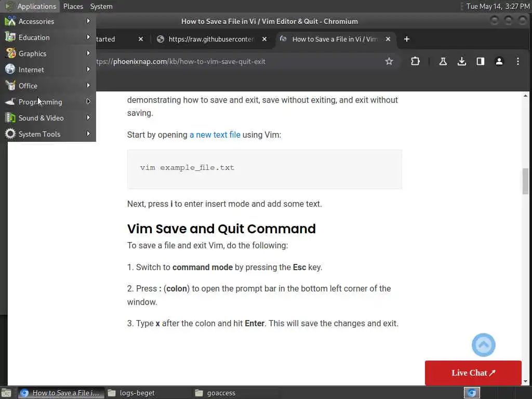Click the System Tools gear icon
The image size is (532, 399).
pyautogui.click(x=10, y=134)
